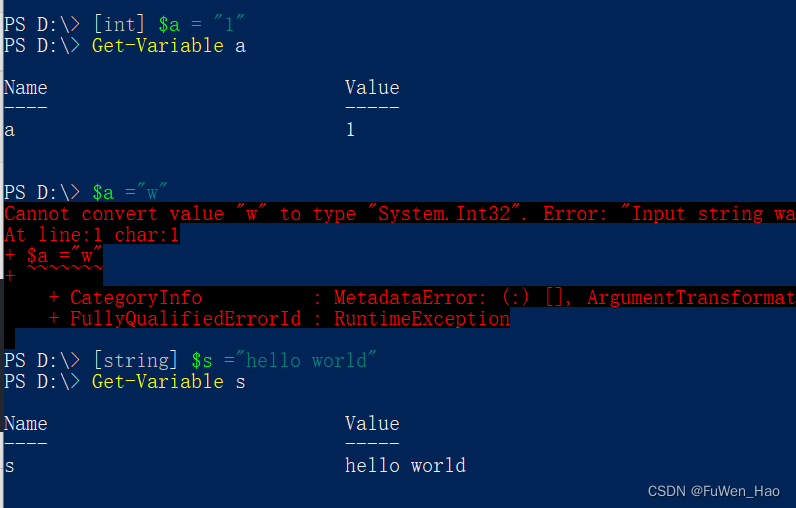Select the Value header in the first table
The height and width of the screenshot is (508, 796).
click(x=372, y=88)
